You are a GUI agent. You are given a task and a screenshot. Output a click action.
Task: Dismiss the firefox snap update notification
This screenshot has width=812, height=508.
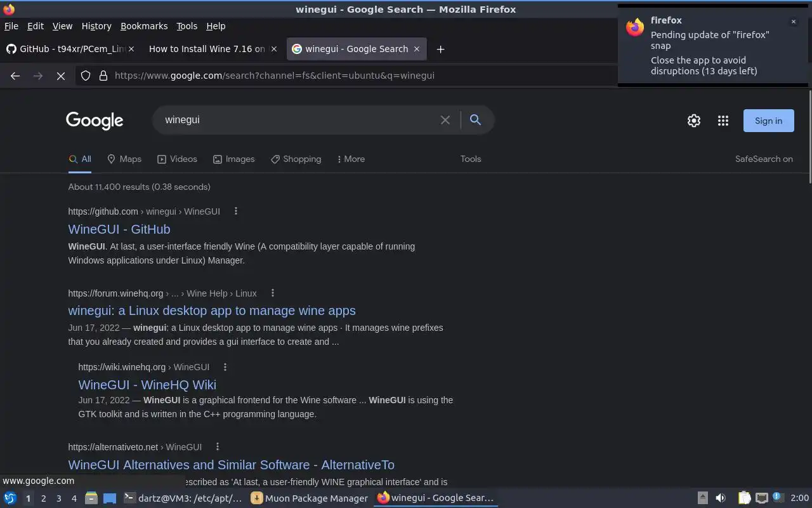point(793,22)
